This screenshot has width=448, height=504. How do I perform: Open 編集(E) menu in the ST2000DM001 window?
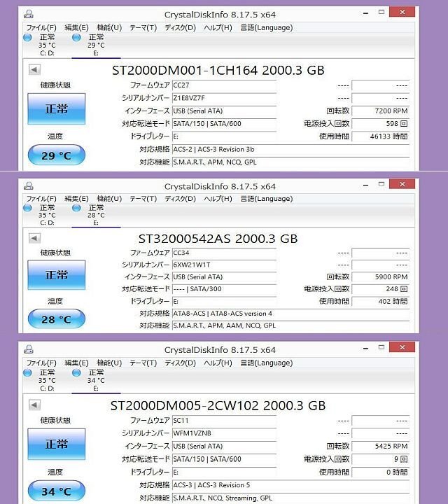[x=76, y=27]
